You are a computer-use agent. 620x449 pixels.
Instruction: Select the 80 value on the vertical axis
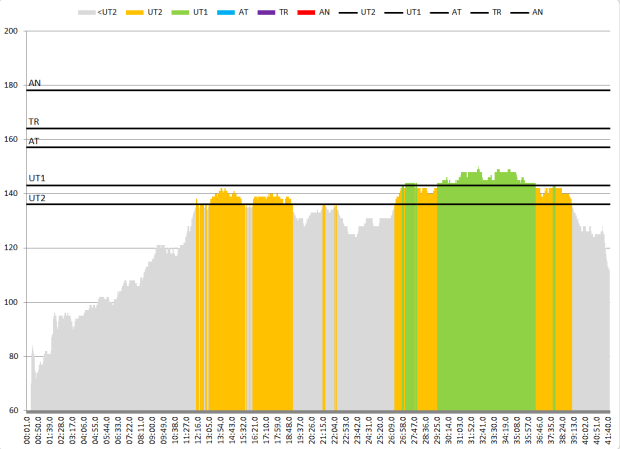(x=13, y=356)
